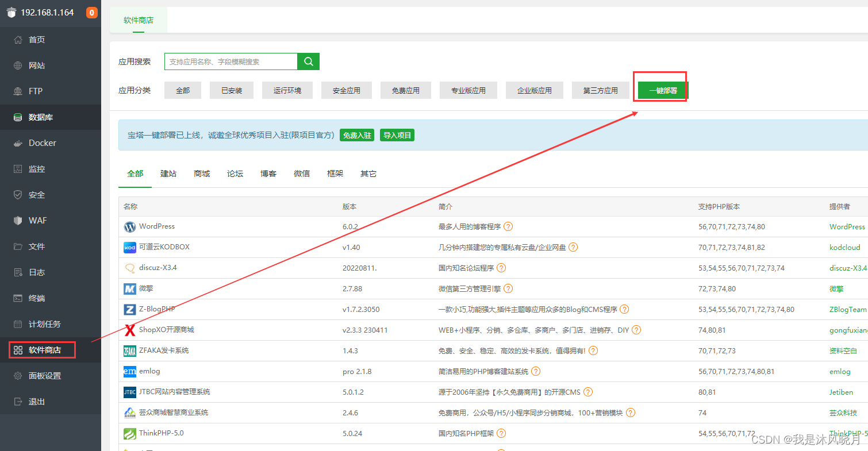This screenshot has height=451, width=868.
Task: Filter apps by 免费应用
Action: point(406,90)
